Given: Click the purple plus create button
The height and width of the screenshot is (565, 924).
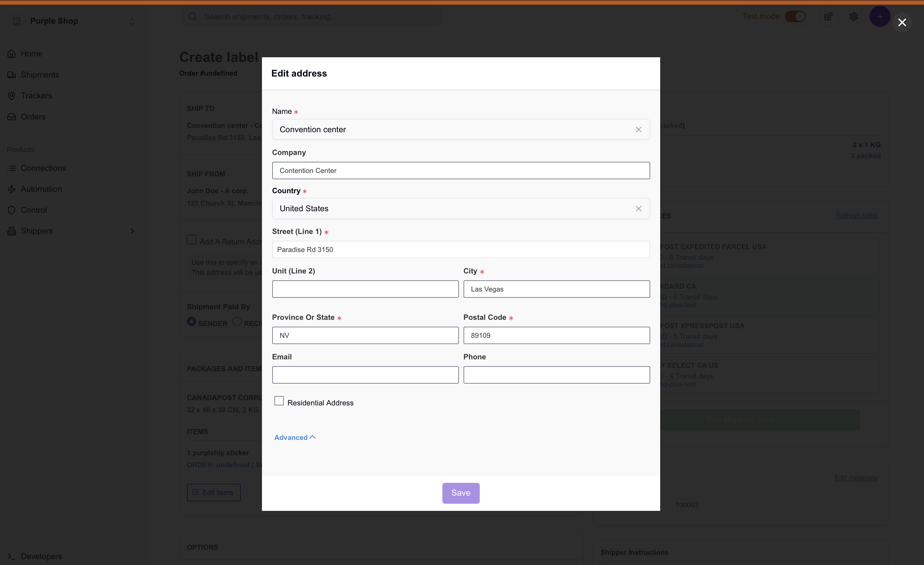Looking at the screenshot, I should tap(880, 16).
